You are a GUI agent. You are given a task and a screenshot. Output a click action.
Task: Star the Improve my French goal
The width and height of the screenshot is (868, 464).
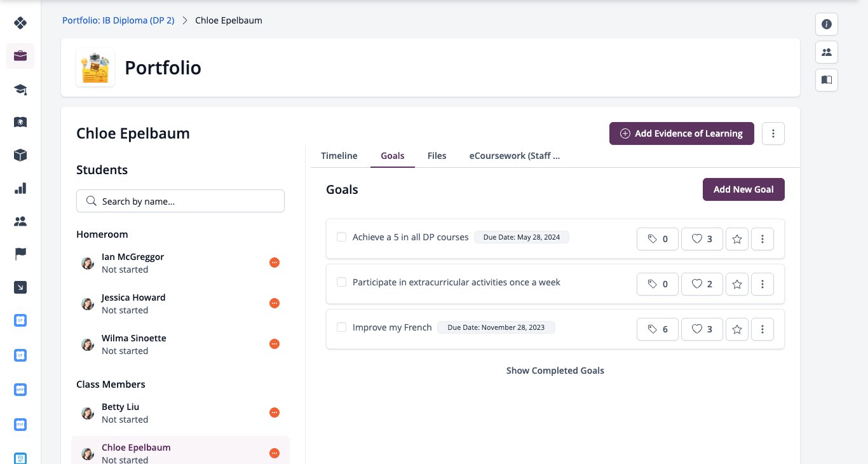(737, 329)
